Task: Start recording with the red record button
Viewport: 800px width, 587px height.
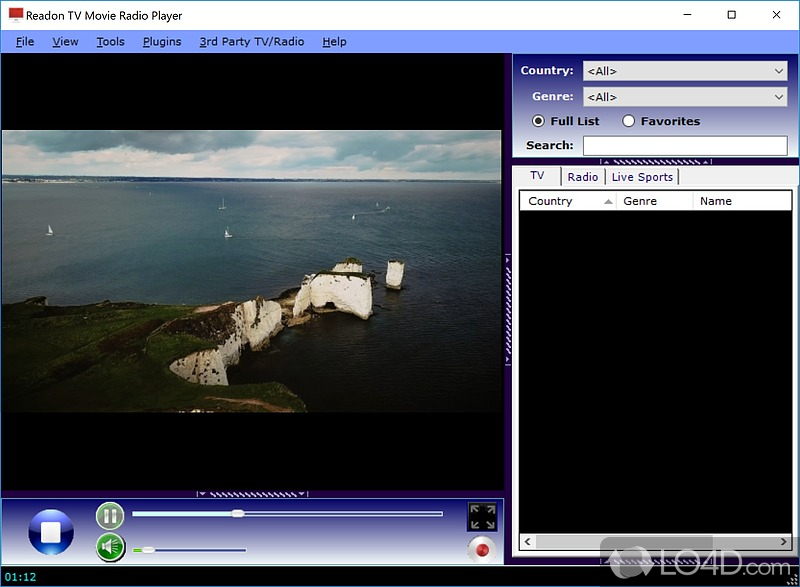Action: (x=482, y=549)
